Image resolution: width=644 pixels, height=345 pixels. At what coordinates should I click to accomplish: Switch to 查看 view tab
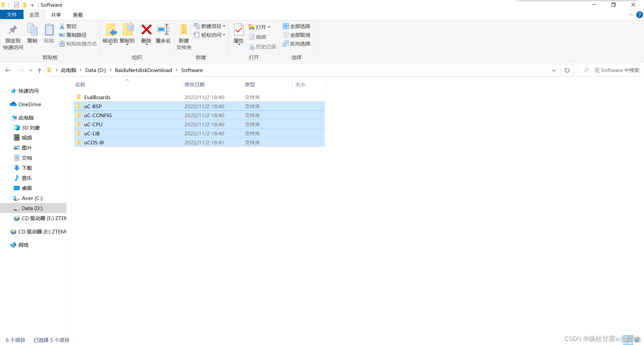click(78, 15)
